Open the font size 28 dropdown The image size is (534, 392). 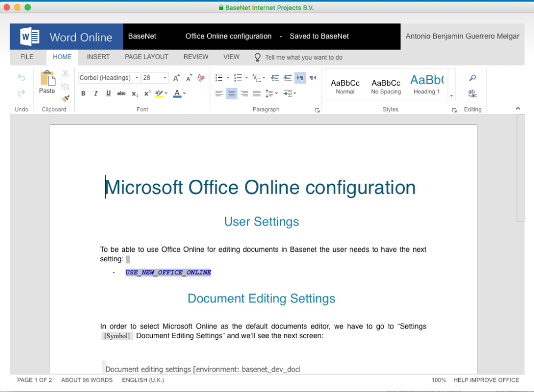tap(165, 77)
